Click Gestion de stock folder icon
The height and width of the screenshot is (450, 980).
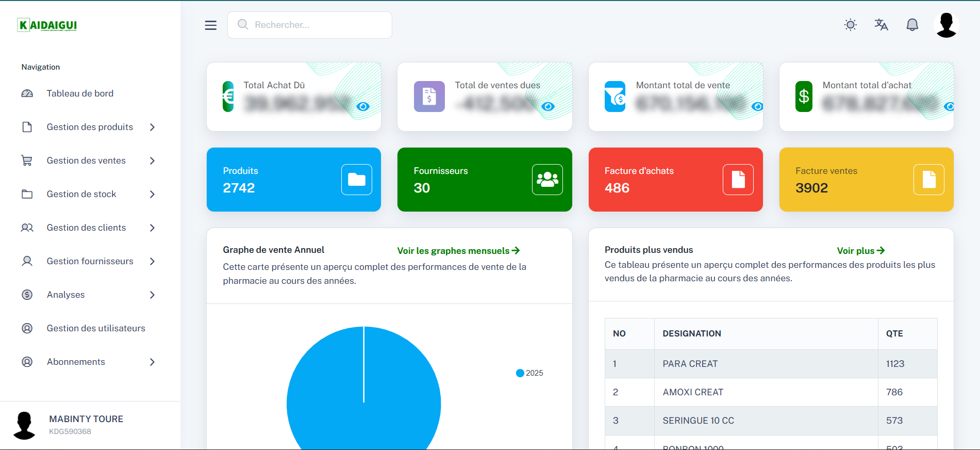27,194
